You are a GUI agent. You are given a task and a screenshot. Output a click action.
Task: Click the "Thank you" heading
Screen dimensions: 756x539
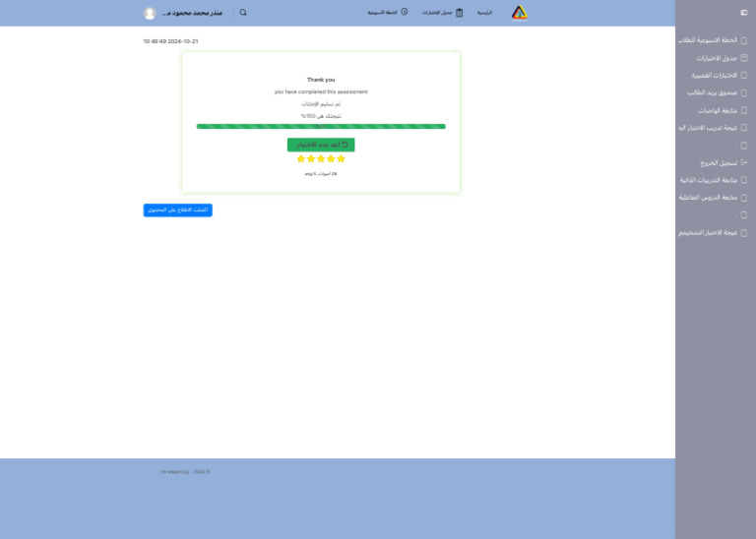[x=321, y=80]
